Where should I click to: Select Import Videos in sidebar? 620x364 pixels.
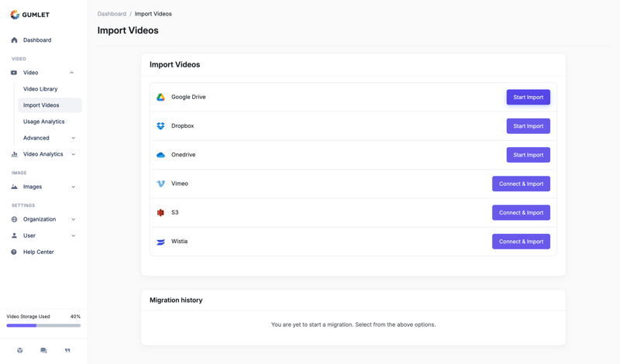tap(50, 105)
